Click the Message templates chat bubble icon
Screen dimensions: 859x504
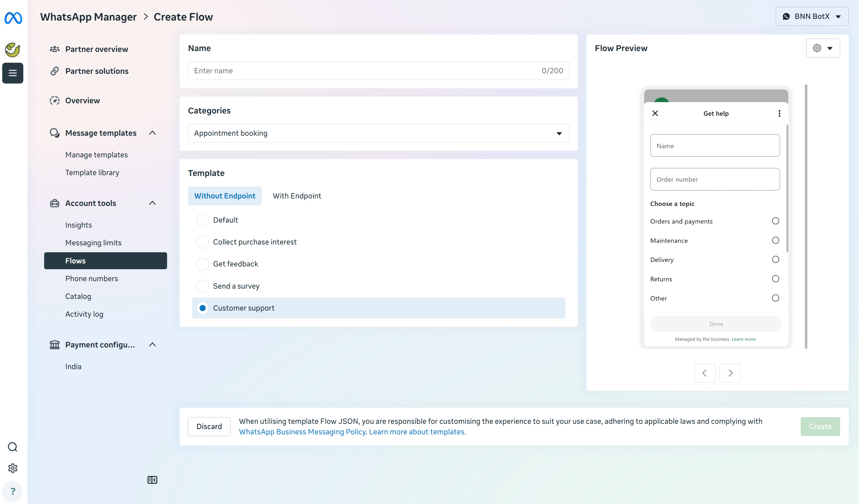pyautogui.click(x=55, y=133)
